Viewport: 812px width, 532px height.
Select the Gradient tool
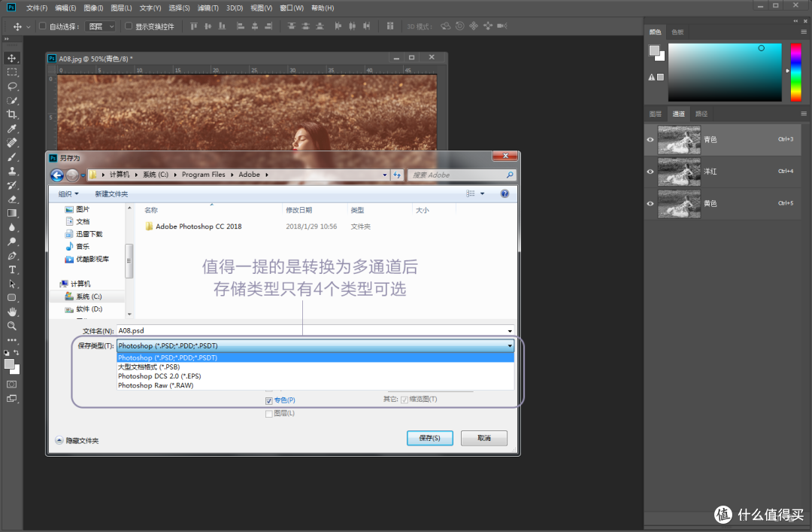pyautogui.click(x=11, y=213)
